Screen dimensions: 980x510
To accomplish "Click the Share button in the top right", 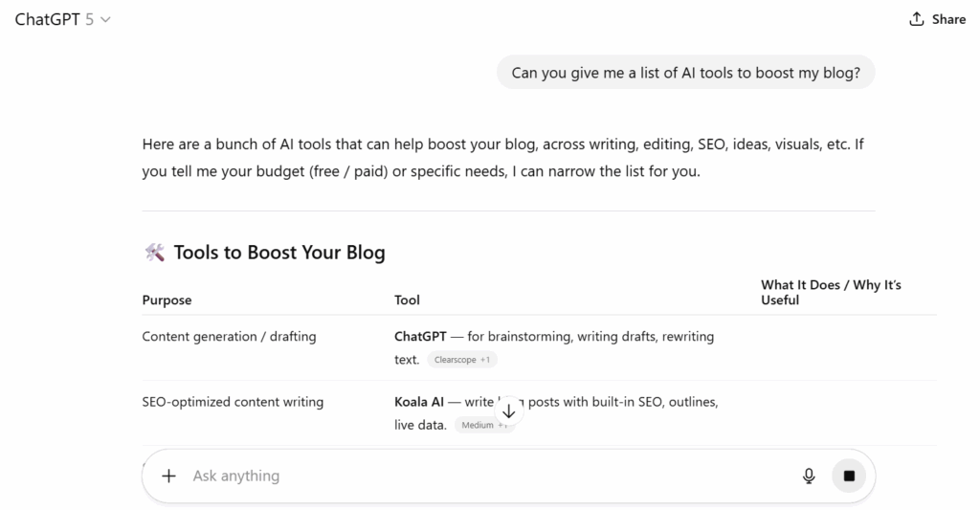I will [x=937, y=19].
